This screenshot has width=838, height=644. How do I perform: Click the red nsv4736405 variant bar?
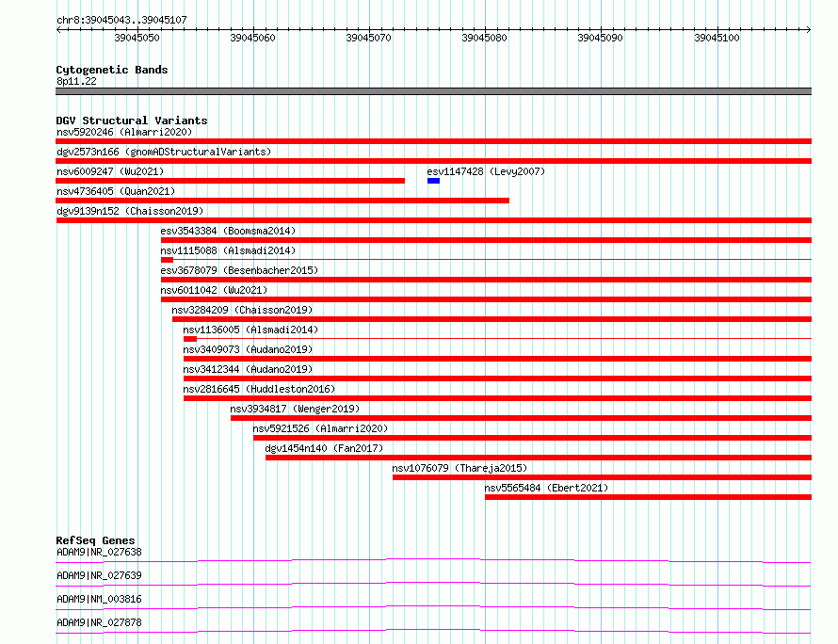282,201
